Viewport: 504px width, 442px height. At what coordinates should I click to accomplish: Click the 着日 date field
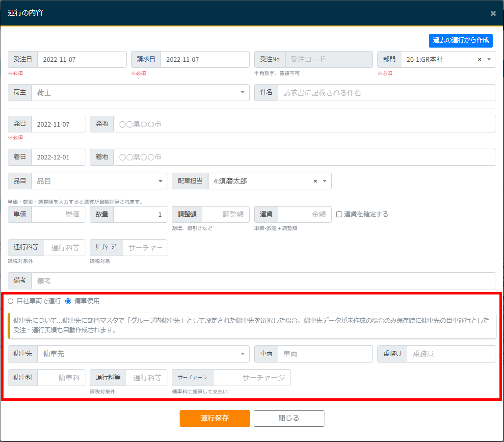point(58,157)
